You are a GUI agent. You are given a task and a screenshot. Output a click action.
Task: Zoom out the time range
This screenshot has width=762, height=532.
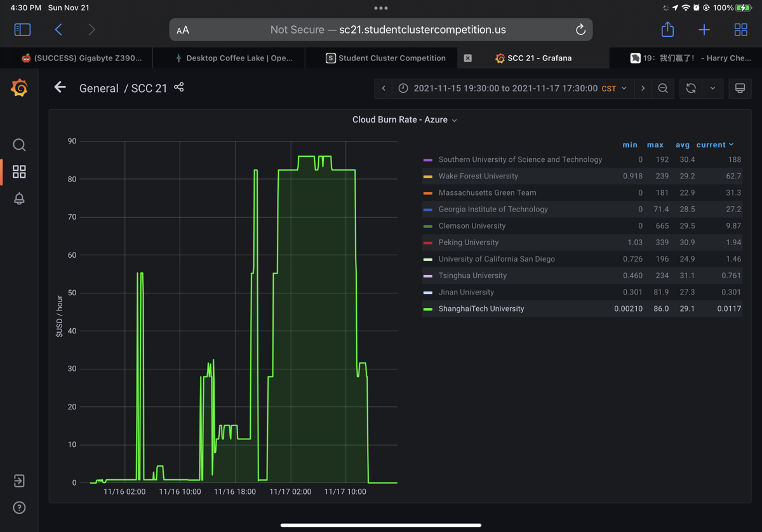(663, 88)
